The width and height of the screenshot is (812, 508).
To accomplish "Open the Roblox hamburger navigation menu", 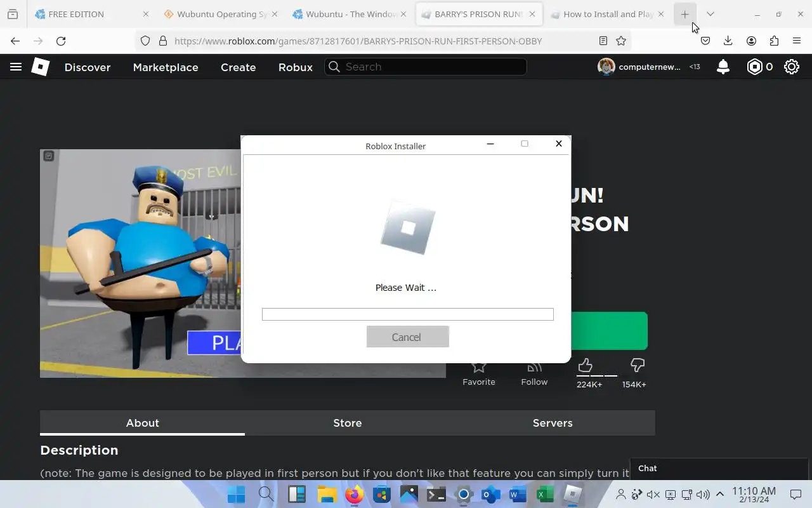I will tap(16, 67).
